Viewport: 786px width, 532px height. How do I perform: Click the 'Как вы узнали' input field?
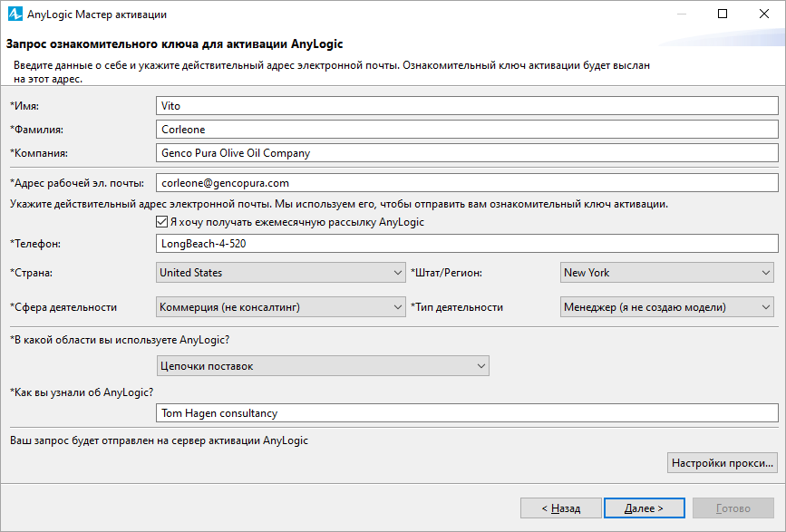point(467,413)
